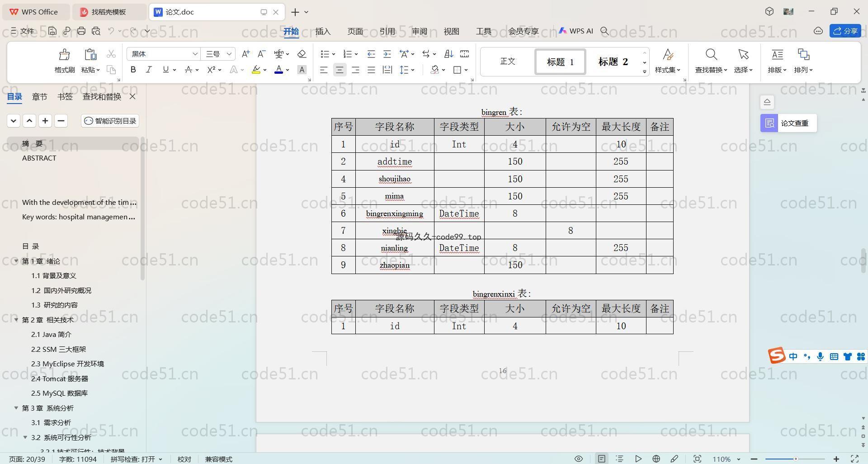The width and height of the screenshot is (868, 464).
Task: Click the Undo arrow icon
Action: [x=111, y=31]
